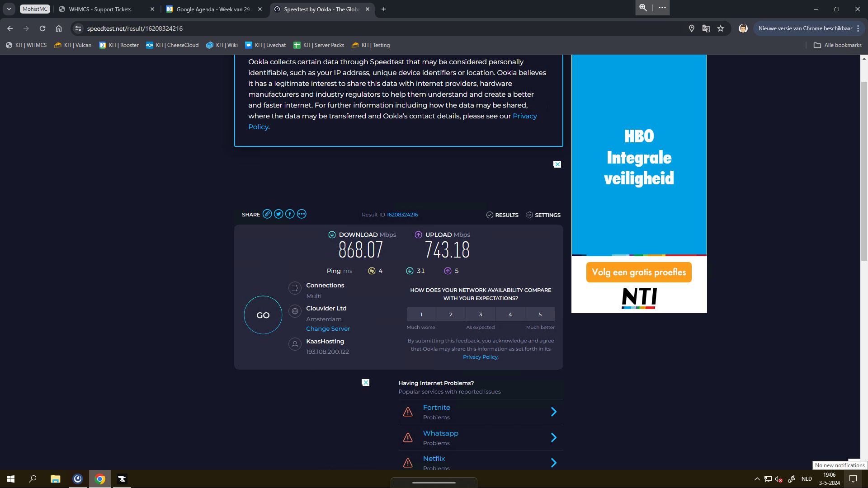Open more share options ellipsis icon
This screenshot has width=868, height=488.
pos(302,214)
